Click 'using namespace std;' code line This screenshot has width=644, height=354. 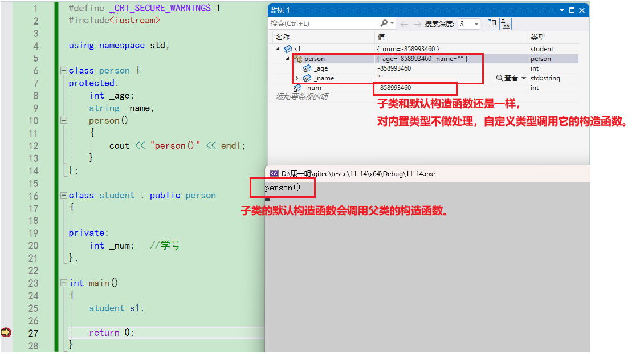coord(119,45)
